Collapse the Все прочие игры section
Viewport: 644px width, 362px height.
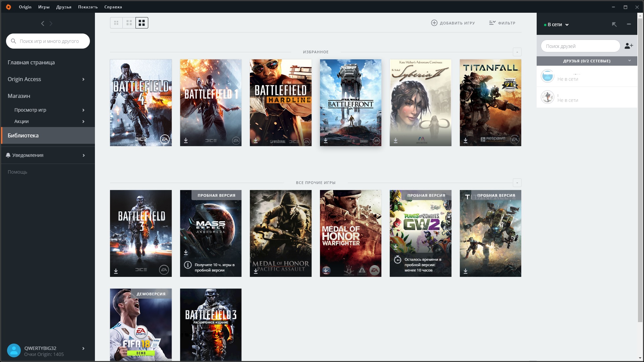tap(517, 183)
